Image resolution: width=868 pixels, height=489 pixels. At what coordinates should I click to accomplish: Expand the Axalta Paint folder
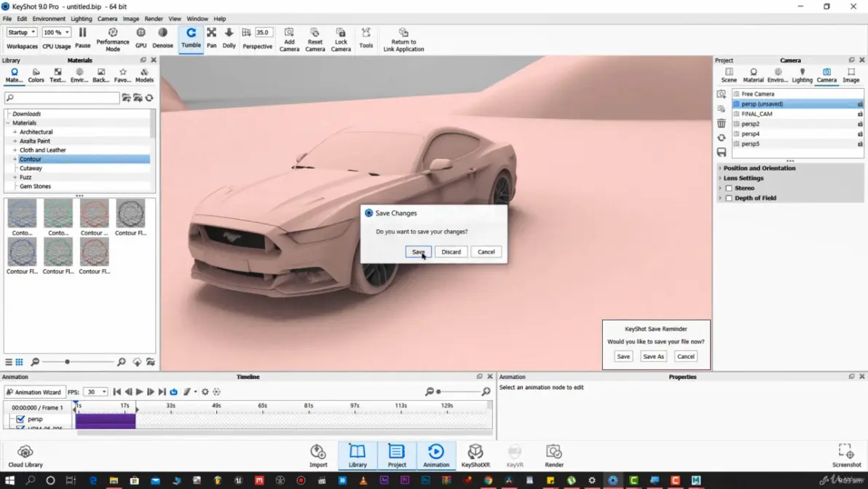(x=15, y=141)
